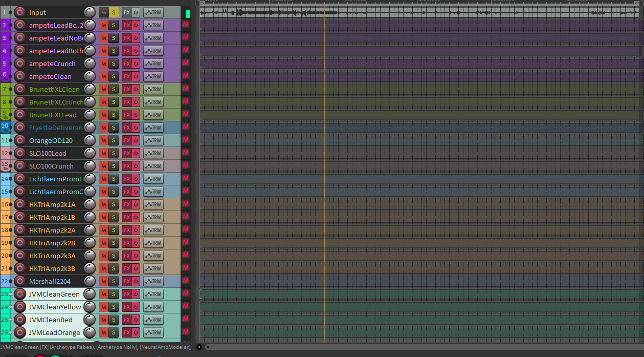Arm JVMCleanGreen track record button
Viewport: 644px width, 357px height.
(x=20, y=294)
